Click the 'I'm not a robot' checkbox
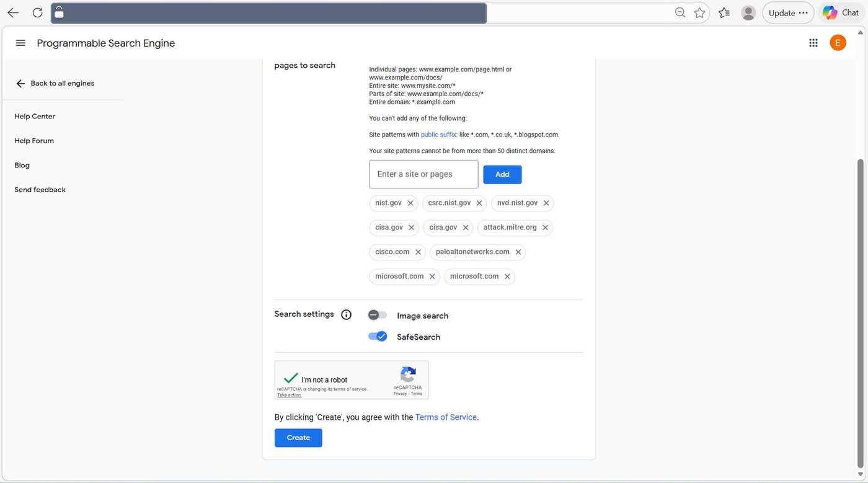Screen dimensions: 868x483 click(x=290, y=378)
